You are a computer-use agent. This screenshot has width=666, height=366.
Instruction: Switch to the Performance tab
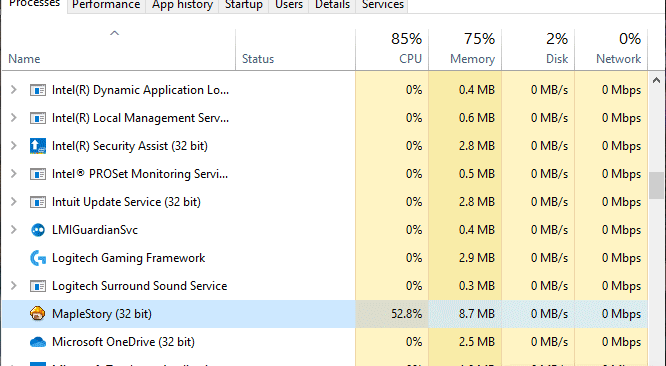click(x=106, y=5)
